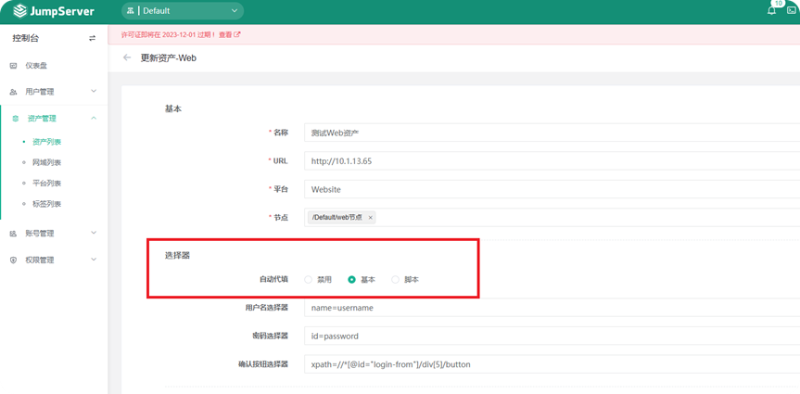Expand the 用户管理 menu chevron
Image resolution: width=800 pixels, height=394 pixels.
pyautogui.click(x=93, y=91)
